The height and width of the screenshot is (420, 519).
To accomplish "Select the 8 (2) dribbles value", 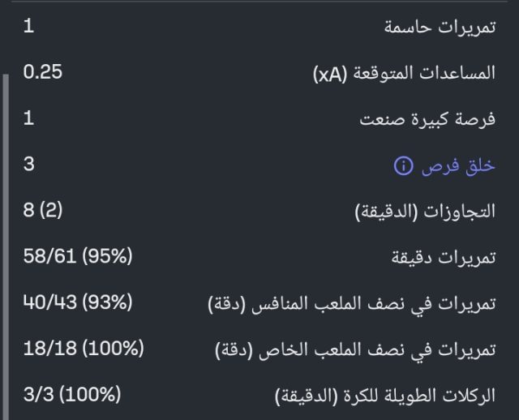I will pyautogui.click(x=43, y=211).
